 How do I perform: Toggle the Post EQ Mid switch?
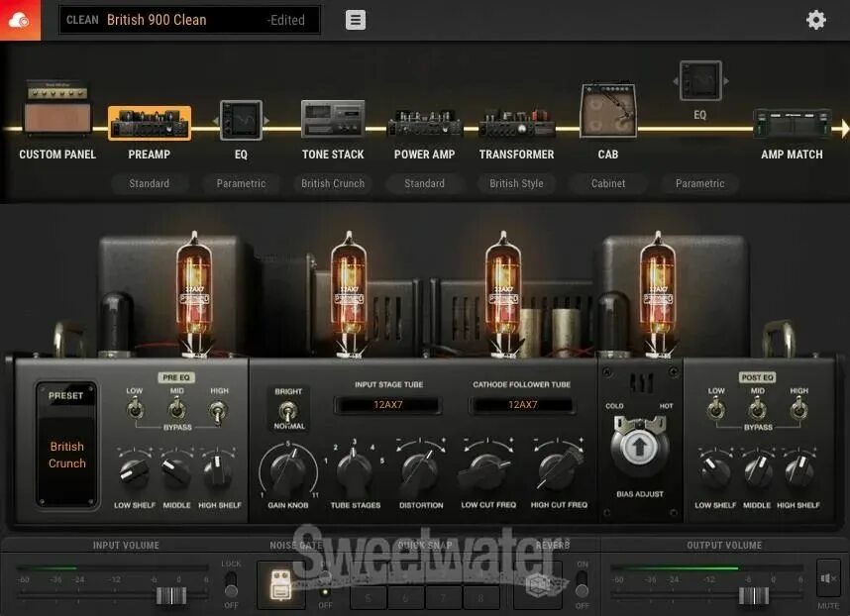(757, 409)
